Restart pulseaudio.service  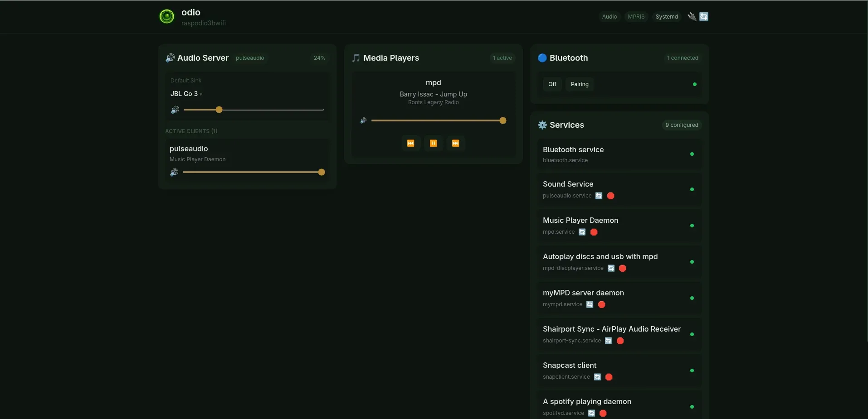[599, 196]
